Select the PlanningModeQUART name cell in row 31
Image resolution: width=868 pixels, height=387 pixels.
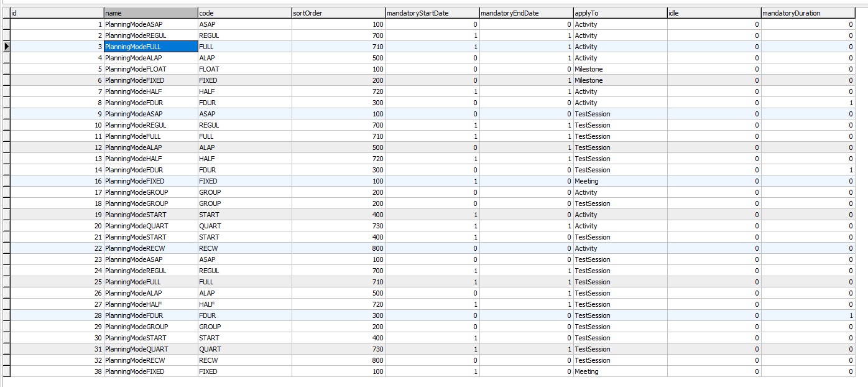click(x=150, y=349)
